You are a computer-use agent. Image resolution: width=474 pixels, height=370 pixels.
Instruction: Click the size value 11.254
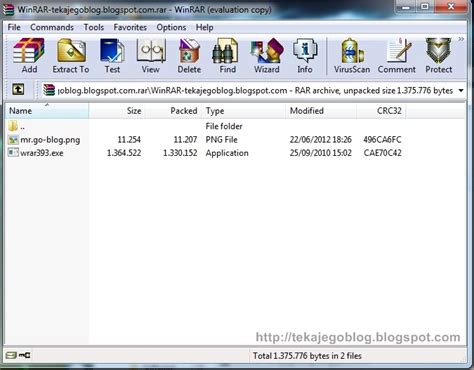(x=129, y=140)
